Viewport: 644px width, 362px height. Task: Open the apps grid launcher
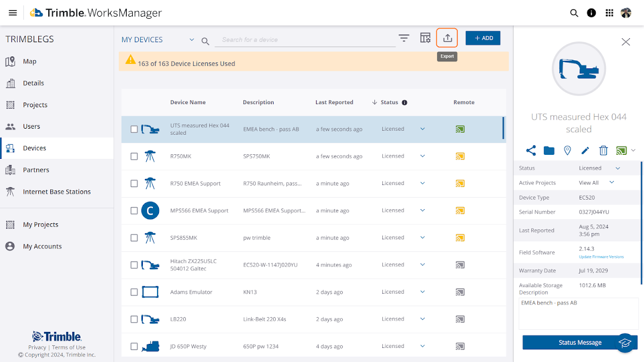[x=609, y=13]
